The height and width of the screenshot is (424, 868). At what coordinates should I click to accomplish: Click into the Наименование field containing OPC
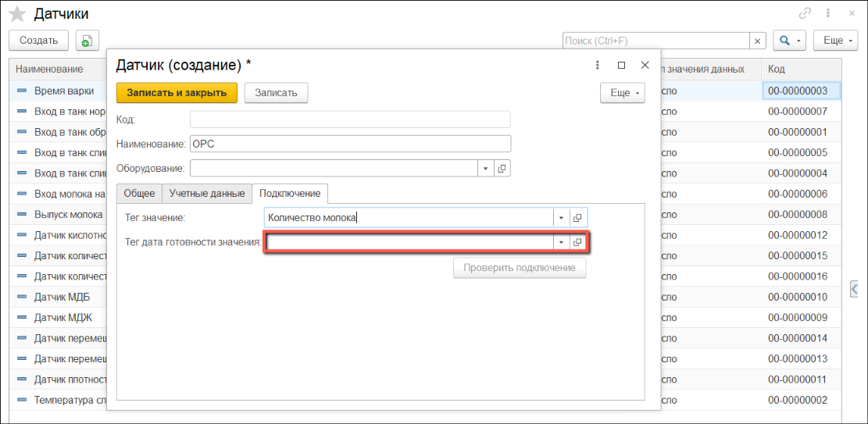350,144
